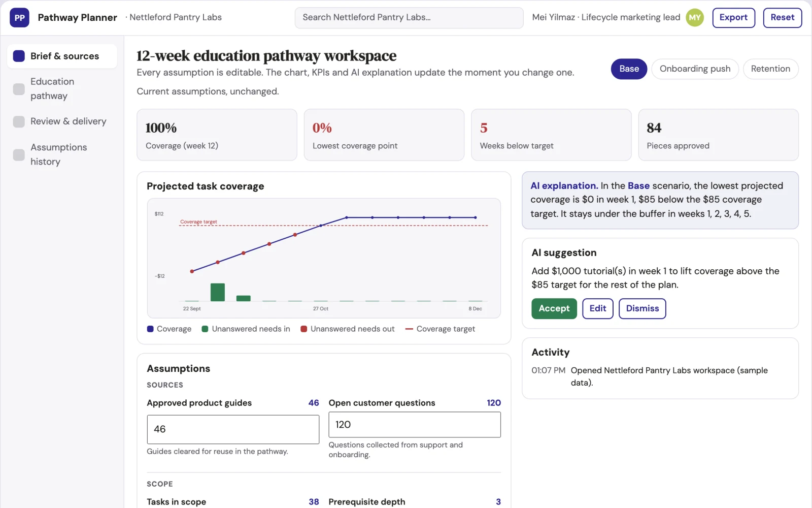Click the 01:07 PM activity entry
Viewport: 812px width, 508px height.
(x=660, y=376)
